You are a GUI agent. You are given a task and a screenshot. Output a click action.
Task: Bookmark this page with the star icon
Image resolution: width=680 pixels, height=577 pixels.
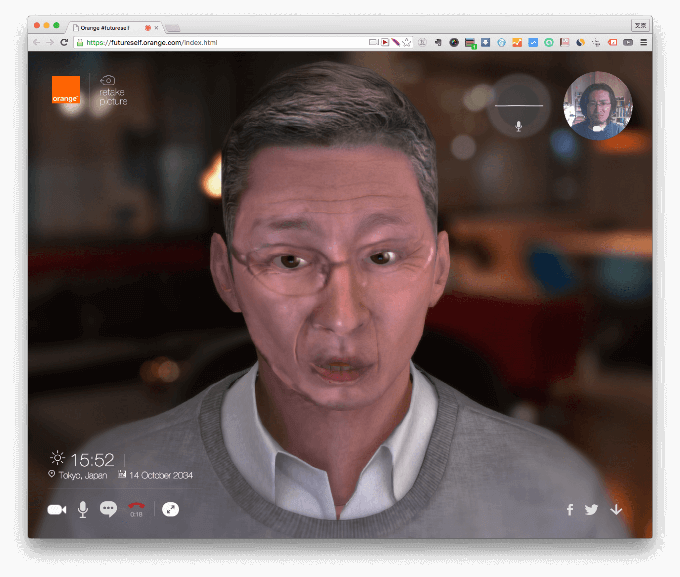pos(407,43)
